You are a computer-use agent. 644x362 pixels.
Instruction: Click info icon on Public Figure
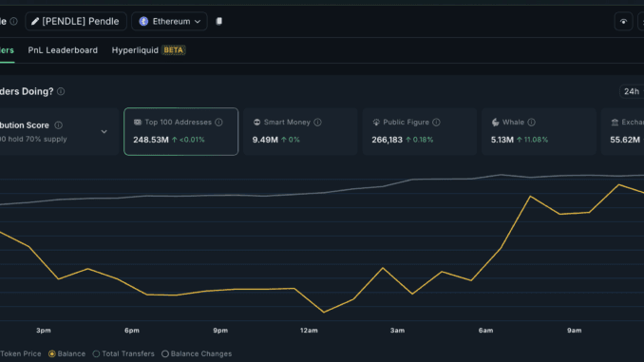tap(436, 122)
